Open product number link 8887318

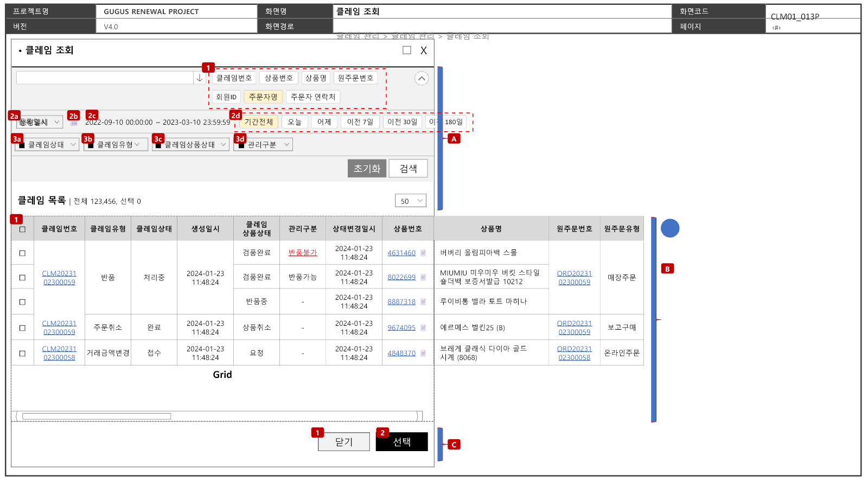[401, 302]
